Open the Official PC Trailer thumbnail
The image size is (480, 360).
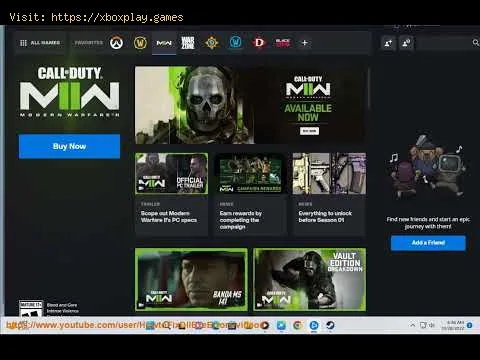coord(172,174)
